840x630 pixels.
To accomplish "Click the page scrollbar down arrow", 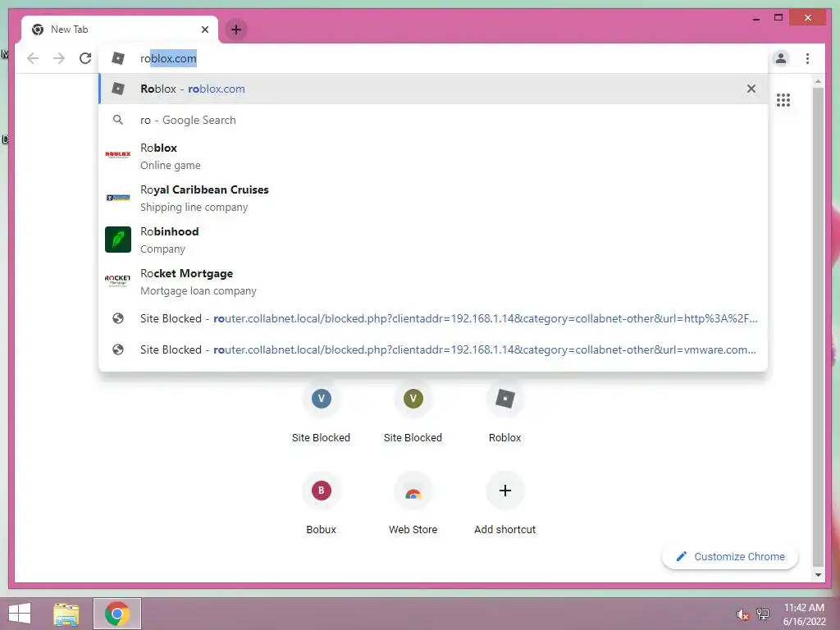I will [x=818, y=575].
